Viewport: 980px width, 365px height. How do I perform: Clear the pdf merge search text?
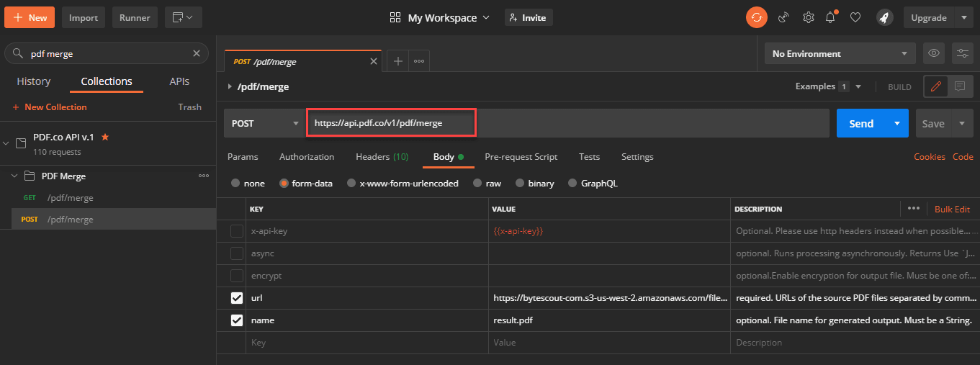[197, 53]
